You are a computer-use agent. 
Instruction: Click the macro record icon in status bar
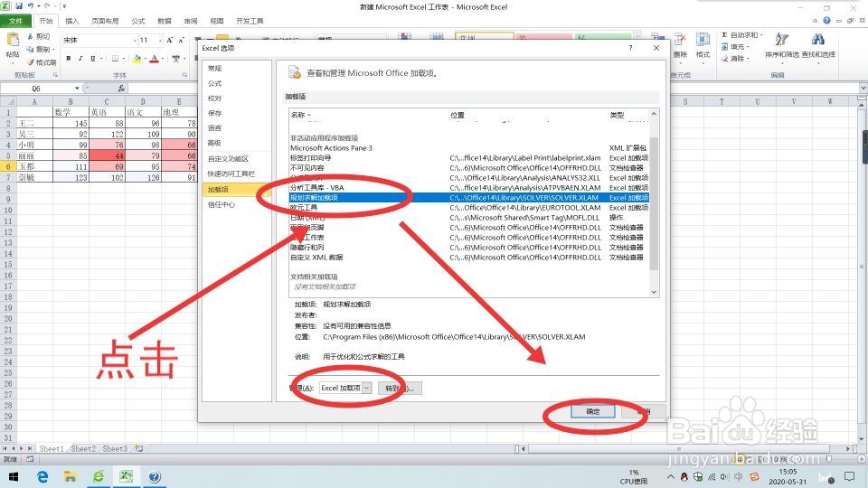coord(29,459)
